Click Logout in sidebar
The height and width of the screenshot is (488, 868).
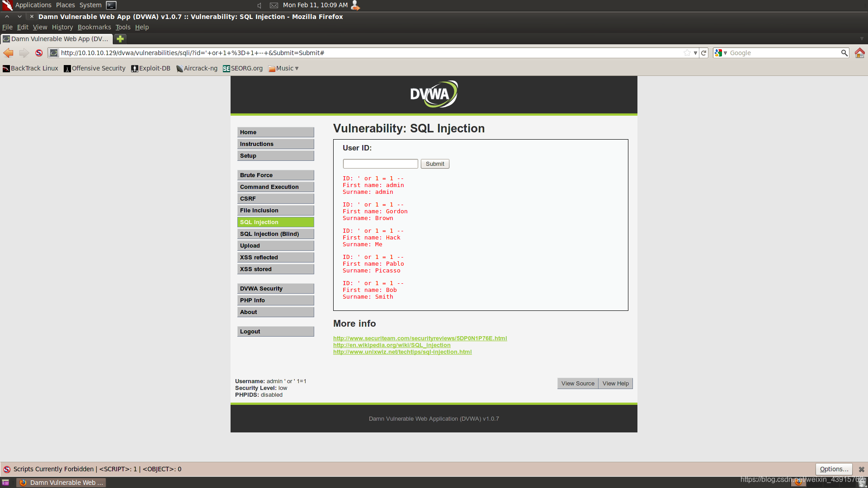pyautogui.click(x=276, y=332)
